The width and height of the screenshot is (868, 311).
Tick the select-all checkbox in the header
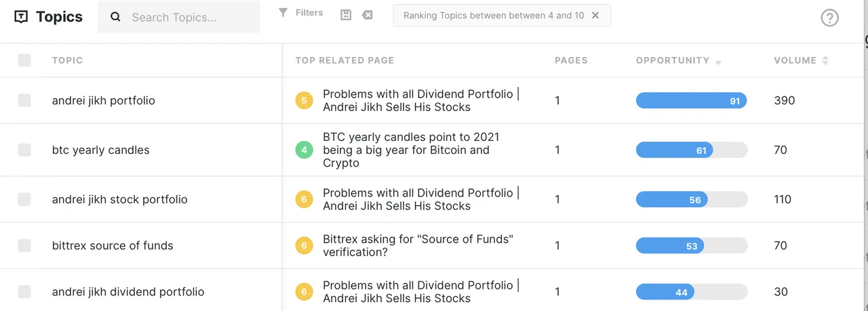click(24, 60)
